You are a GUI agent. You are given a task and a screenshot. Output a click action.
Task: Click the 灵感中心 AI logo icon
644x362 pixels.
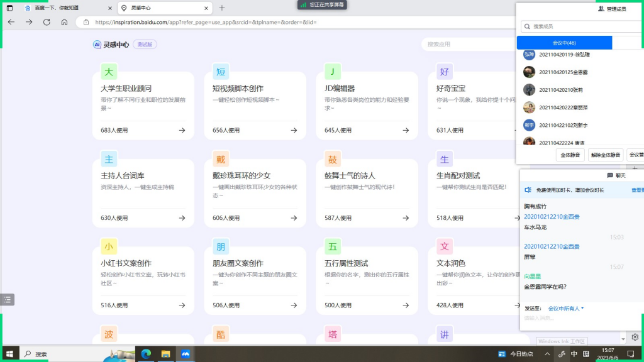(x=97, y=45)
